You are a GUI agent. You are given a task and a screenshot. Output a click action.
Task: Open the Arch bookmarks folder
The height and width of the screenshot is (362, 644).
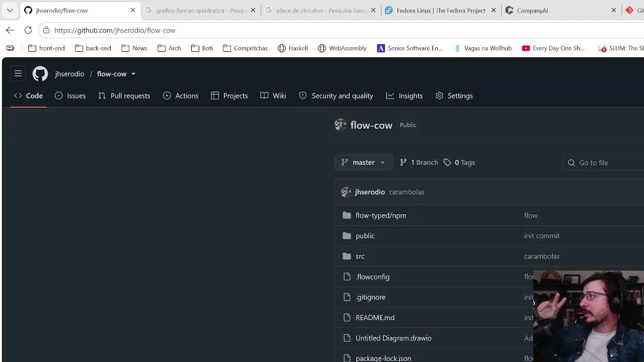point(169,48)
